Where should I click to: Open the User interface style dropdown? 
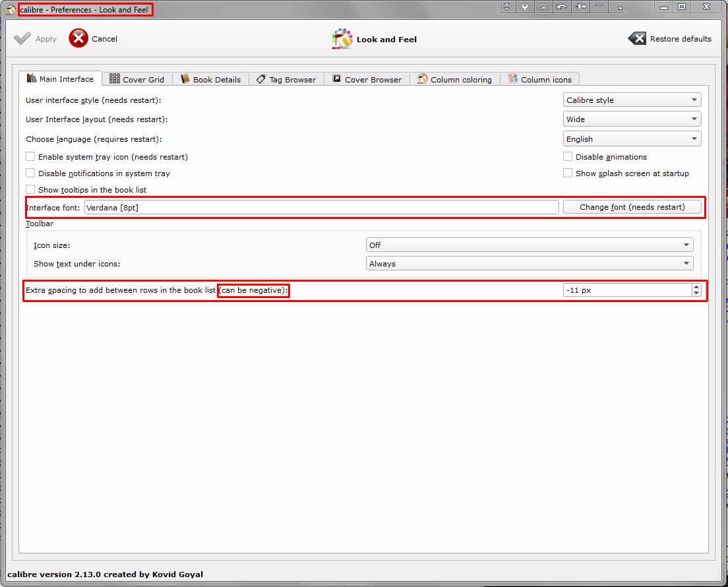coord(632,100)
